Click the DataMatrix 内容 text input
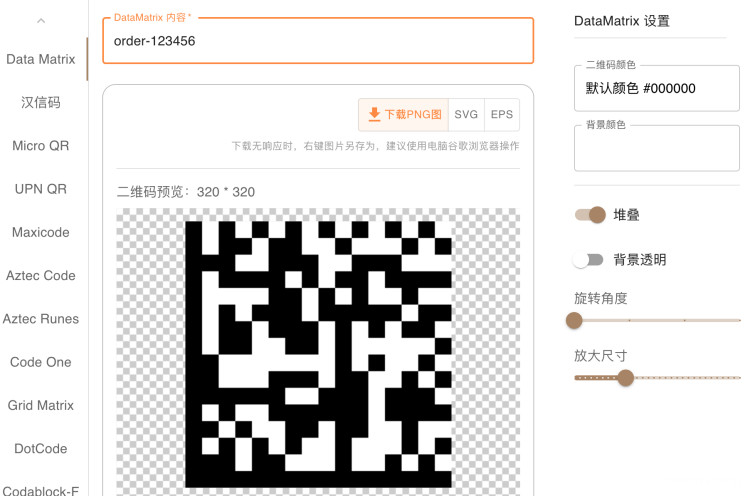 318,41
